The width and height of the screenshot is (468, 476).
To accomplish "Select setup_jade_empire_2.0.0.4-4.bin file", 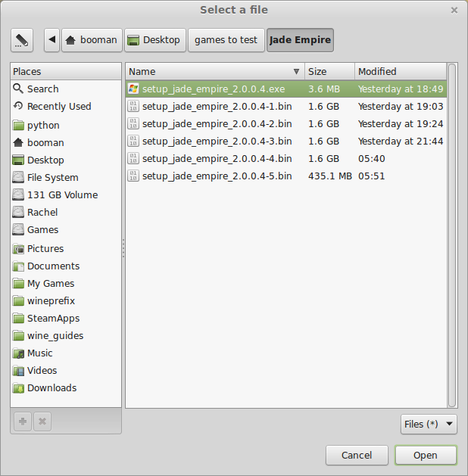I will pyautogui.click(x=286, y=158).
